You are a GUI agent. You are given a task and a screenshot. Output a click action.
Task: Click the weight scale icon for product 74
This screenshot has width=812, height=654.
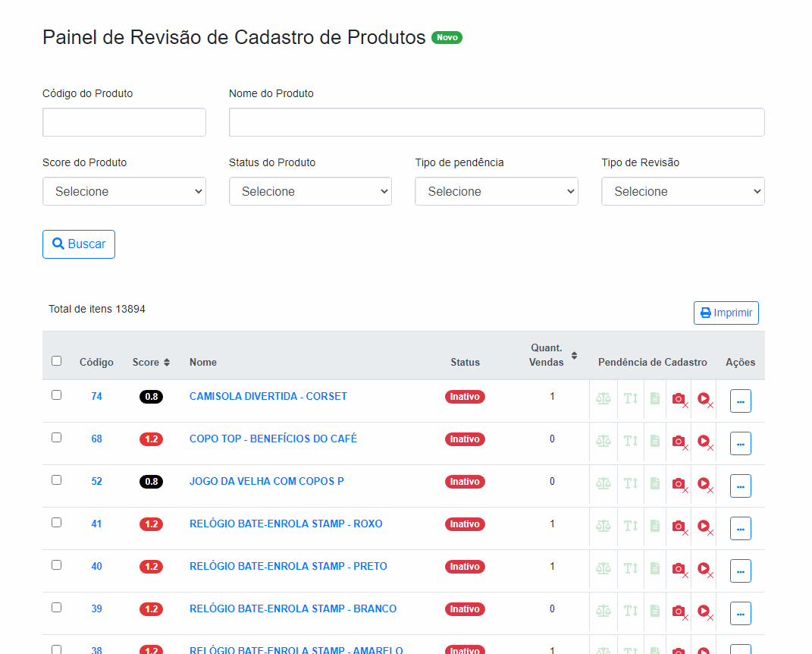pyautogui.click(x=604, y=398)
